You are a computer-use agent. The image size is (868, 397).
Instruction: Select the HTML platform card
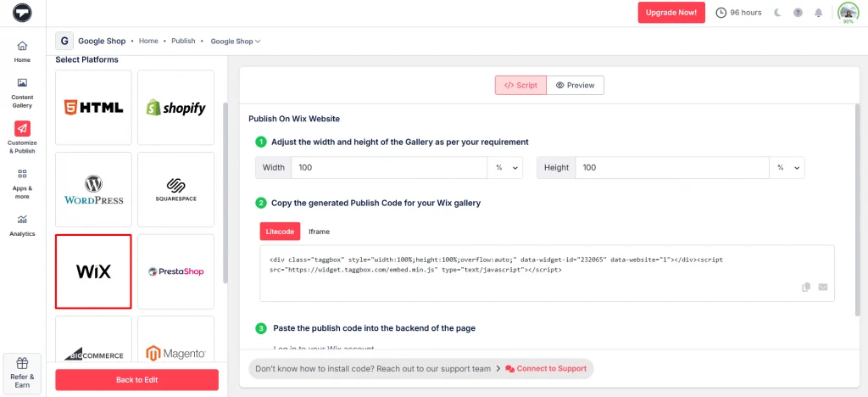pos(93,108)
